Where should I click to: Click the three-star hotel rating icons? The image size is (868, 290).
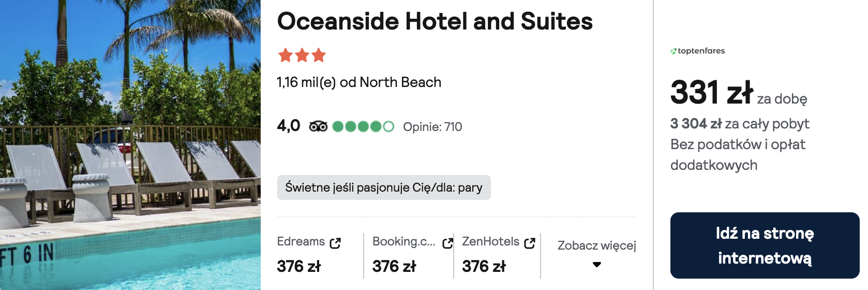coord(302,55)
